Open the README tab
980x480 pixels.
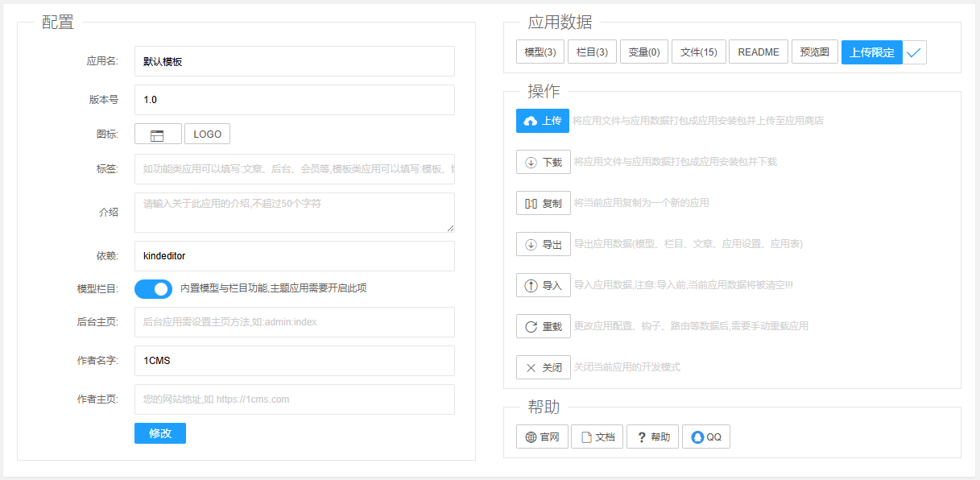click(758, 52)
